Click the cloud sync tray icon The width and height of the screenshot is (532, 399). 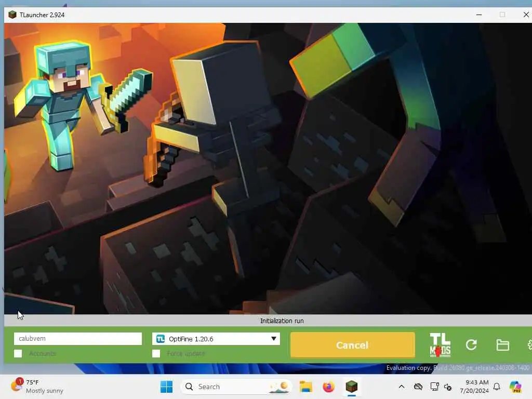[x=418, y=387]
